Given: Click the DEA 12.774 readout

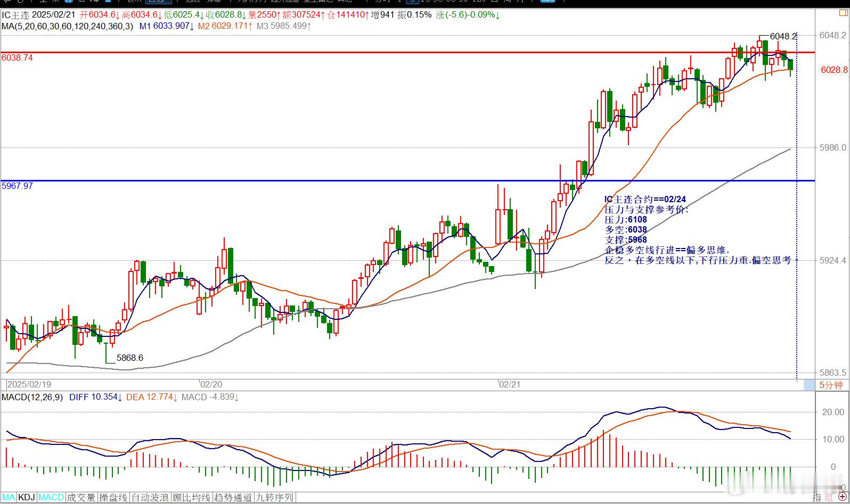Looking at the screenshot, I should coord(152,397).
